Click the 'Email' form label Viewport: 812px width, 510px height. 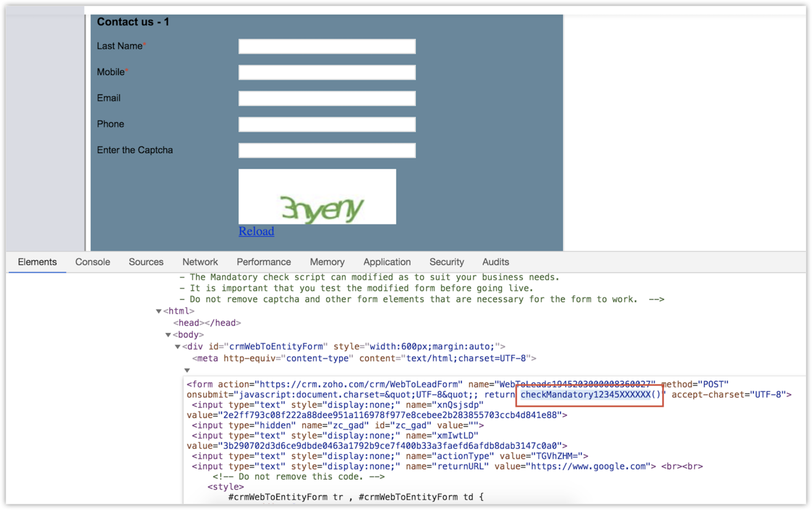tap(108, 98)
